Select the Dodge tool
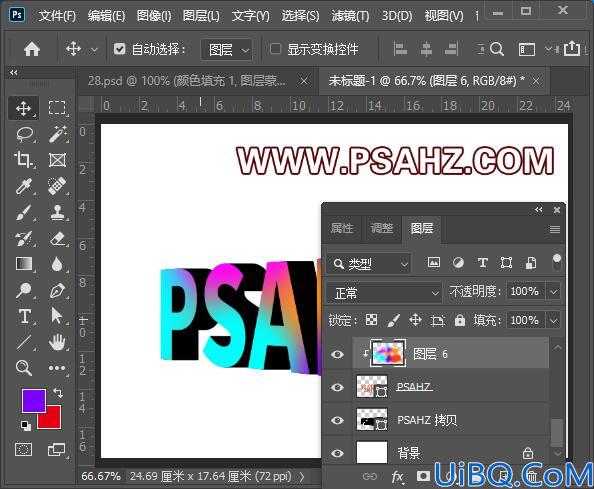This screenshot has width=594, height=489. (x=23, y=290)
